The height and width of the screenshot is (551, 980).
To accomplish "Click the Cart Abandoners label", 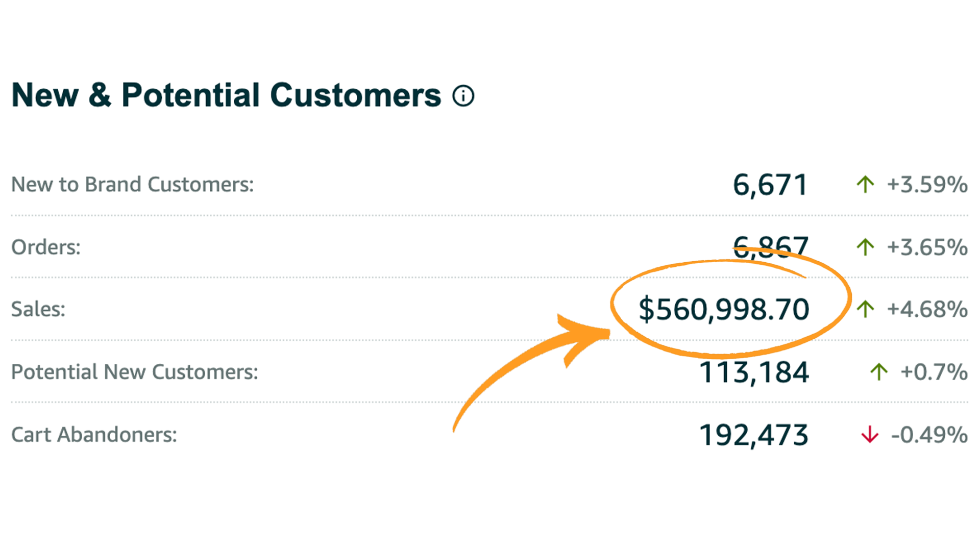I will pyautogui.click(x=93, y=435).
